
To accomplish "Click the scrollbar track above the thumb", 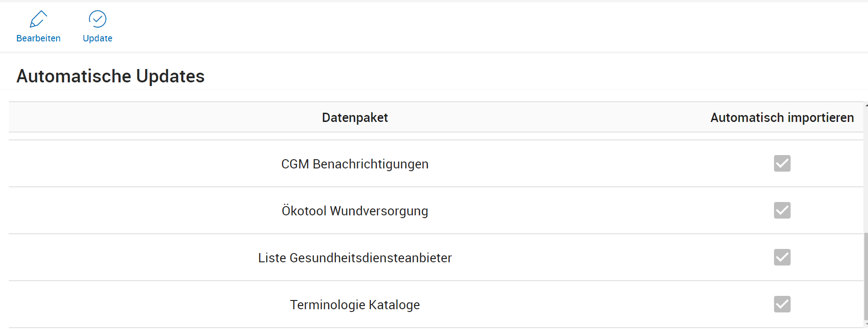I will 866,170.
